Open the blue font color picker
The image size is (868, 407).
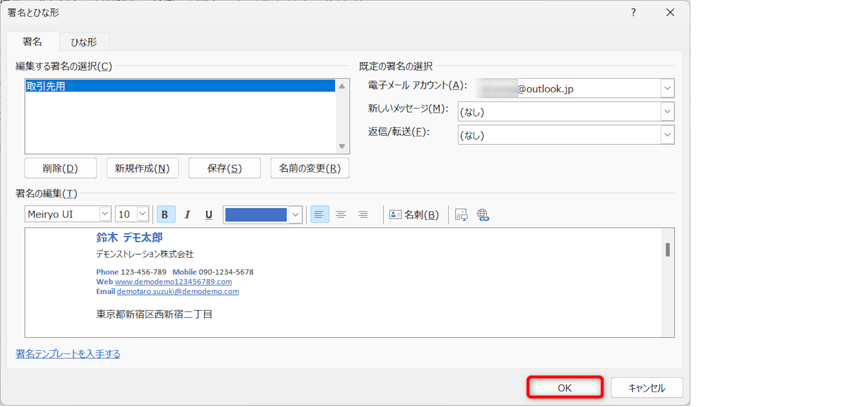[295, 215]
